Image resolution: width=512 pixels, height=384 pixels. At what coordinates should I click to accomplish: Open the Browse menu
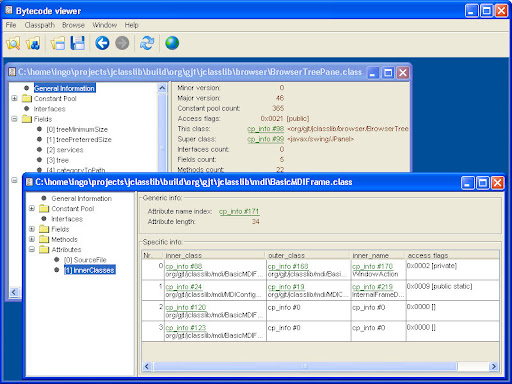(73, 25)
